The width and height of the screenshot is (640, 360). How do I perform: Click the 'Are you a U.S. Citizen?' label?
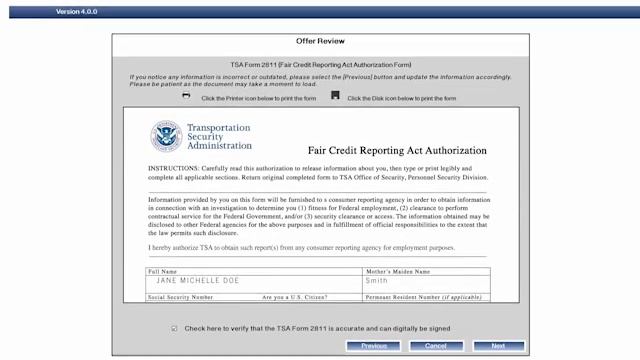click(x=295, y=297)
